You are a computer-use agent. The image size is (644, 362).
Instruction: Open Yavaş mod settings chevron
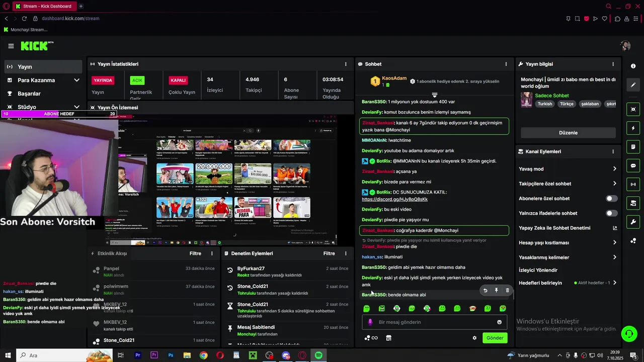click(615, 169)
